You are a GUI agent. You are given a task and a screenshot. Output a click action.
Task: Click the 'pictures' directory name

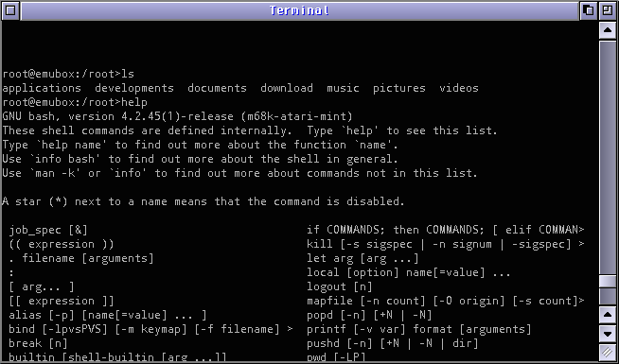pos(399,88)
